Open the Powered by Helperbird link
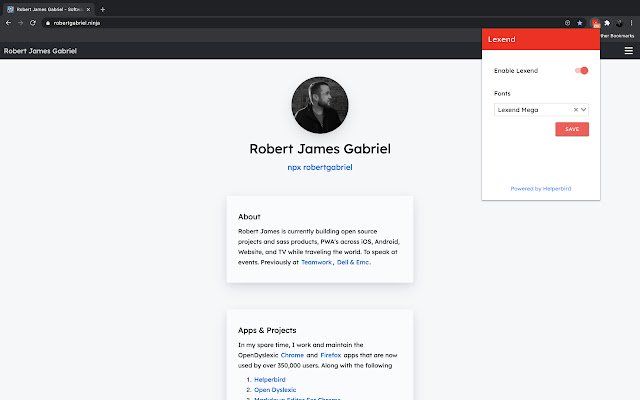This screenshot has width=640, height=400. click(541, 189)
